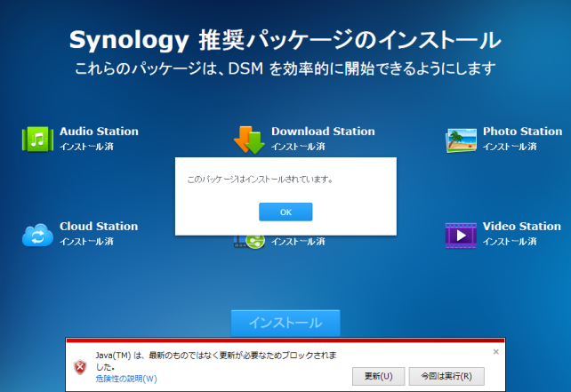Screen dimensions: 571x392
Task: Click the Cloud Station label
Action: pos(99,227)
